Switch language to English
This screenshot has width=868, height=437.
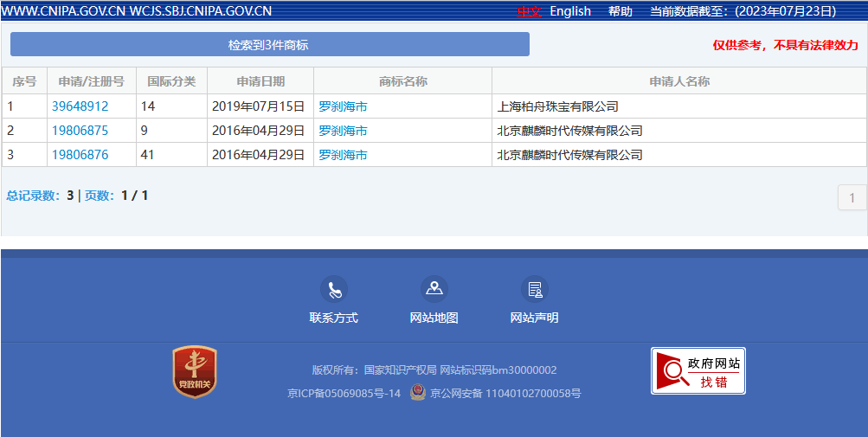click(x=570, y=11)
